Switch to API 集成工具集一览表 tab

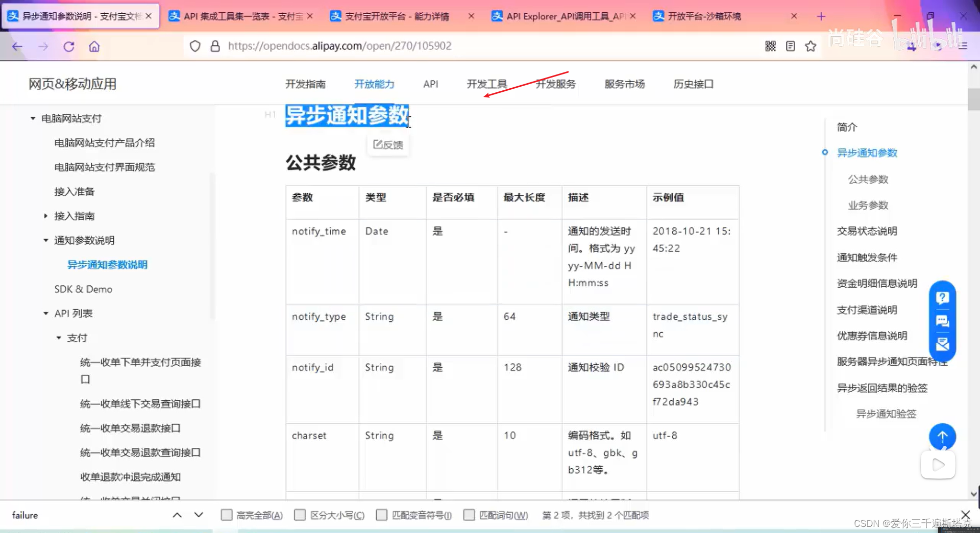coord(240,16)
